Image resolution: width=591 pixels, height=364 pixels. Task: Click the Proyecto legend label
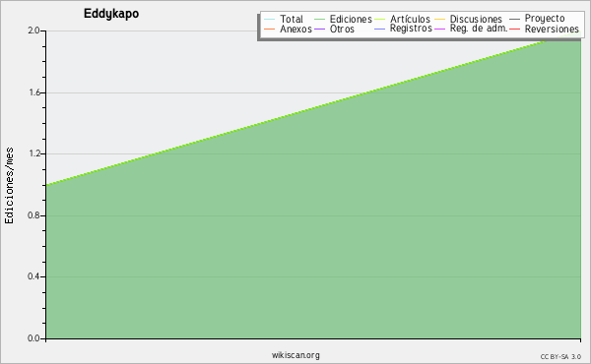(x=545, y=19)
